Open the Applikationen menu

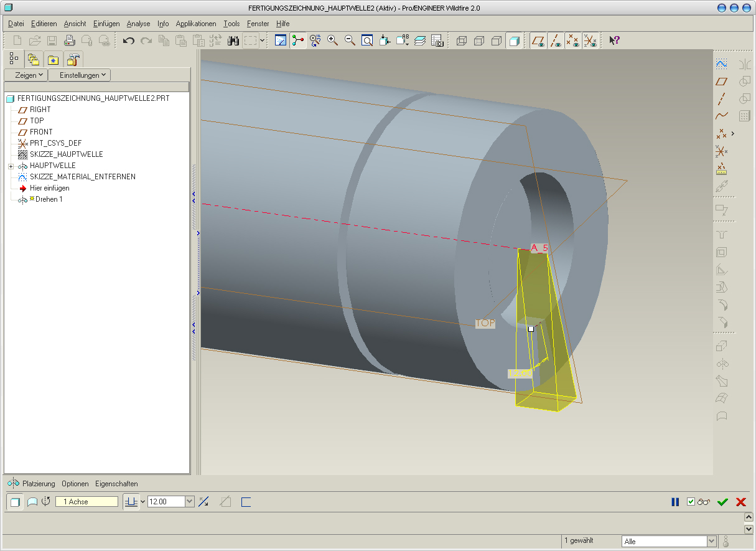196,24
